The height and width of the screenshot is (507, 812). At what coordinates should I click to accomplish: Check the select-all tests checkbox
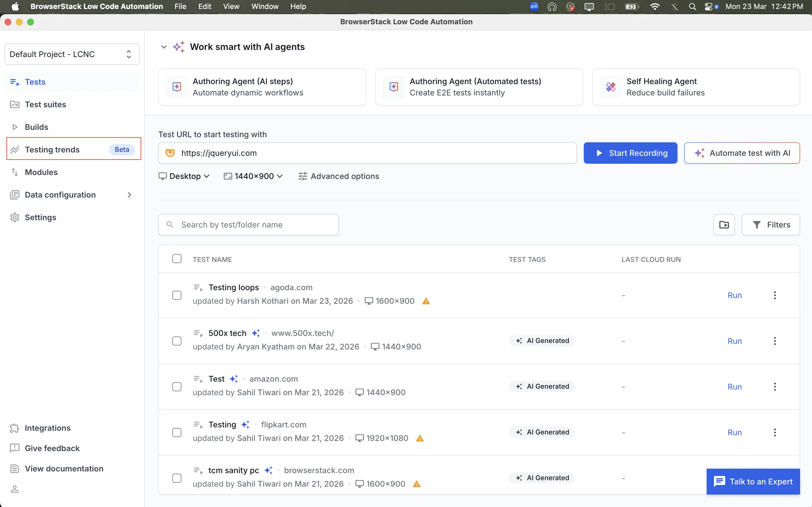[x=177, y=258]
